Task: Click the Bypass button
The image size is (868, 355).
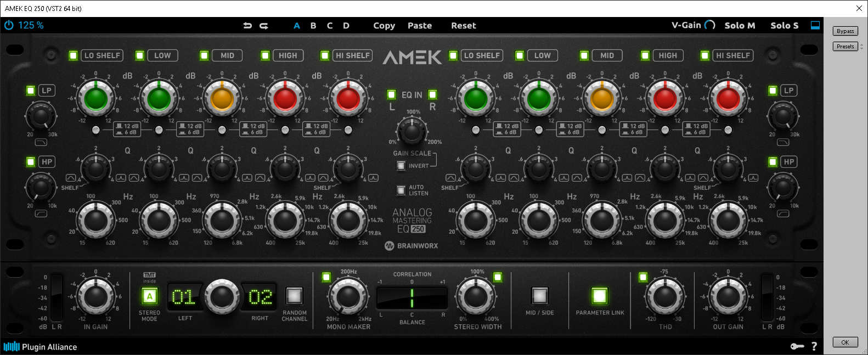Action: click(845, 31)
